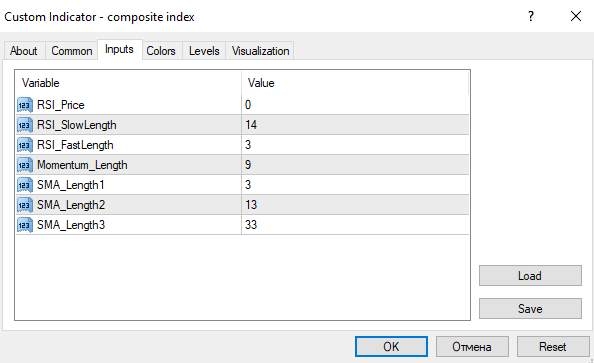
Task: Select the About tab
Action: (x=23, y=51)
